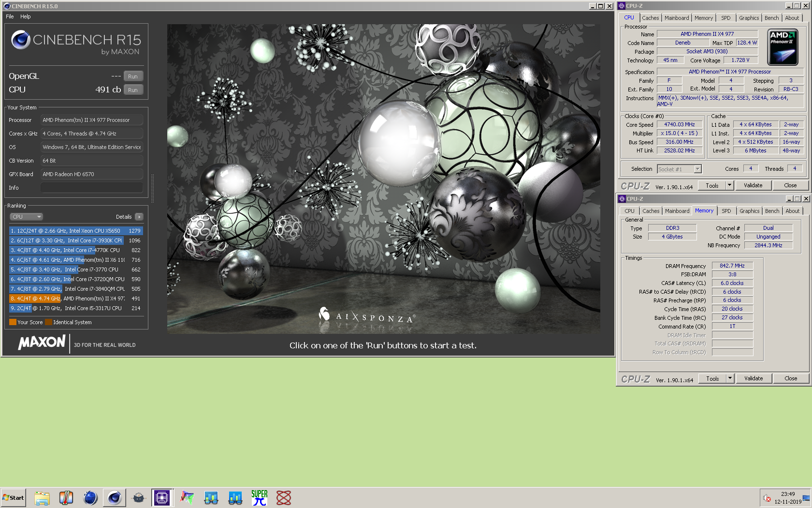
Task: Launch the Super Pi taskbar icon
Action: click(260, 498)
